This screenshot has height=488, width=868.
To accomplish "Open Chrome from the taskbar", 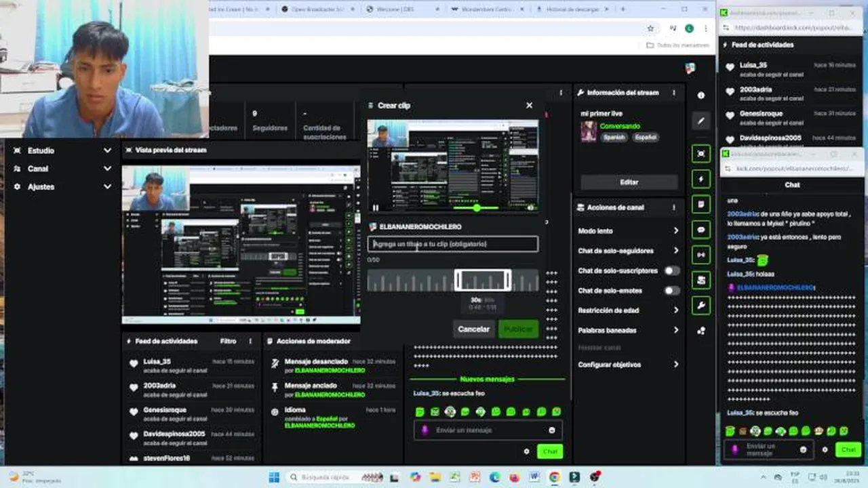I will coord(554,477).
